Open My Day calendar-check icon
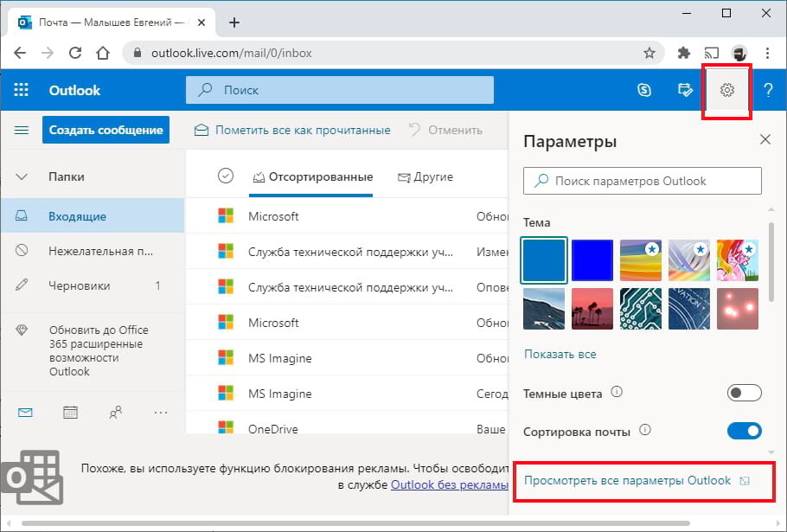Viewport: 787px width, 532px height. 685,90
